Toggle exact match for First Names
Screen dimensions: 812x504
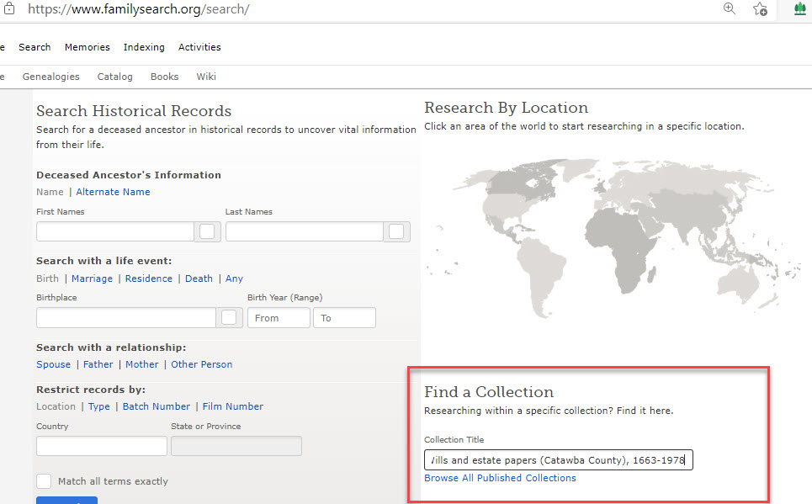[x=207, y=231]
